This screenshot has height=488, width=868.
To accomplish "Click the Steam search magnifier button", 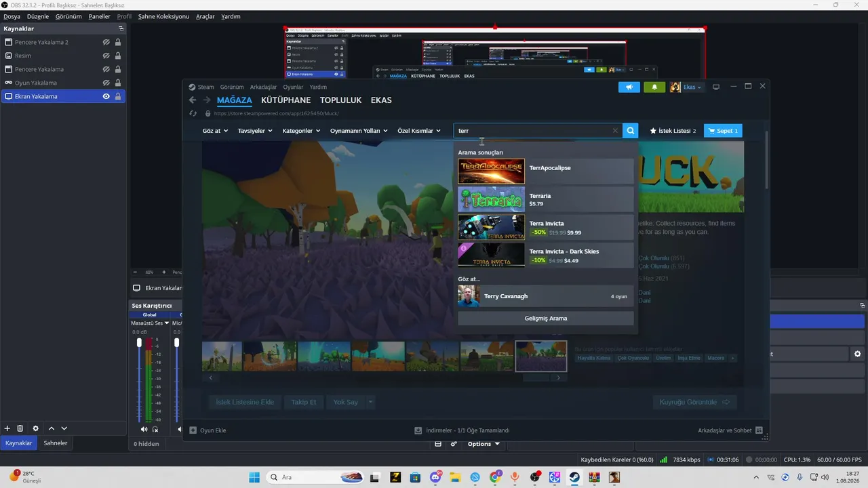I will [631, 131].
